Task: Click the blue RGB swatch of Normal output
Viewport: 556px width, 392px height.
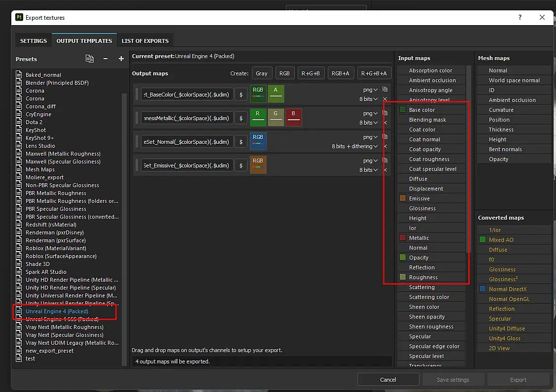Action: point(258,141)
